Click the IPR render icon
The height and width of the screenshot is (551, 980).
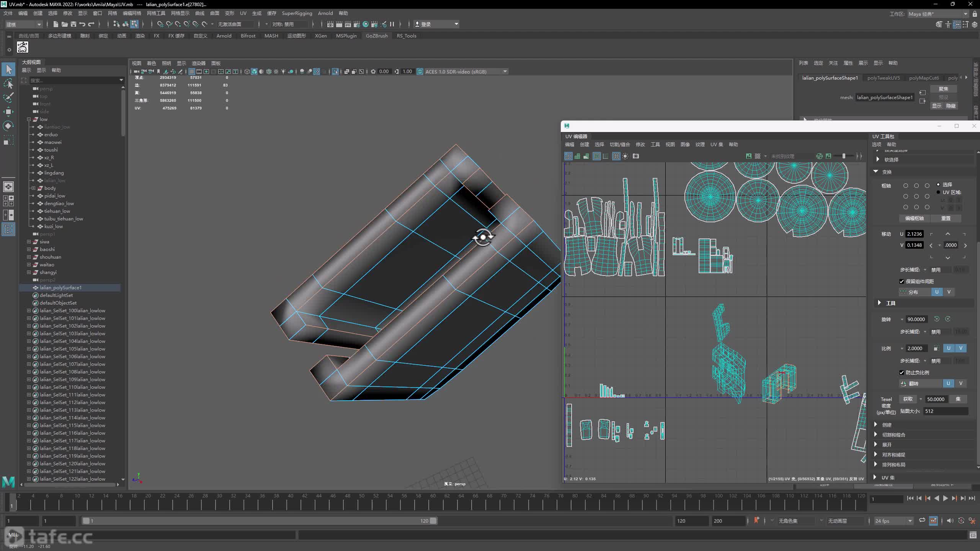(x=348, y=24)
